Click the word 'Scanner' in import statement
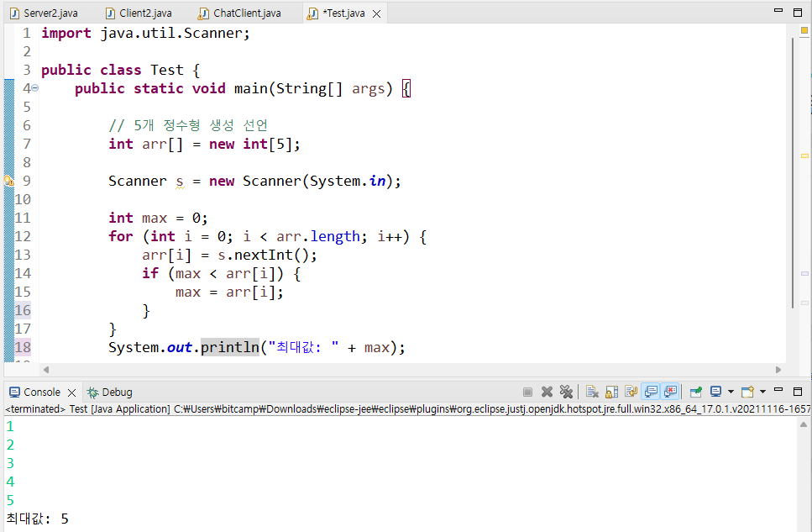812x532 pixels. [212, 33]
